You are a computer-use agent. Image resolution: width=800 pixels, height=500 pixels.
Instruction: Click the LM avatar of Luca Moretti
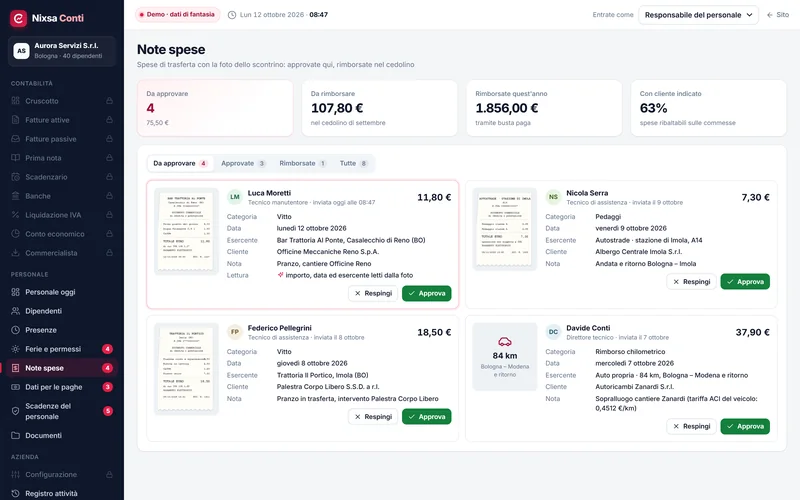pyautogui.click(x=235, y=196)
